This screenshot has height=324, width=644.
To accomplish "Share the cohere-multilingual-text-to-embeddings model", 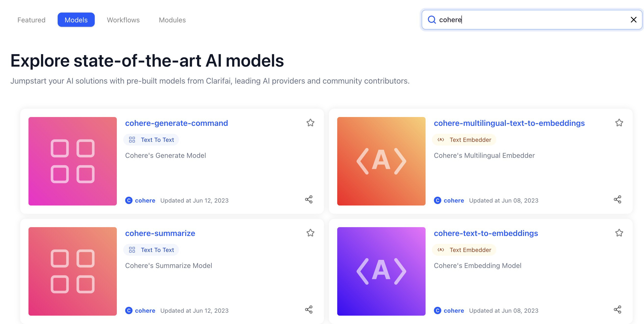I will click(x=617, y=200).
